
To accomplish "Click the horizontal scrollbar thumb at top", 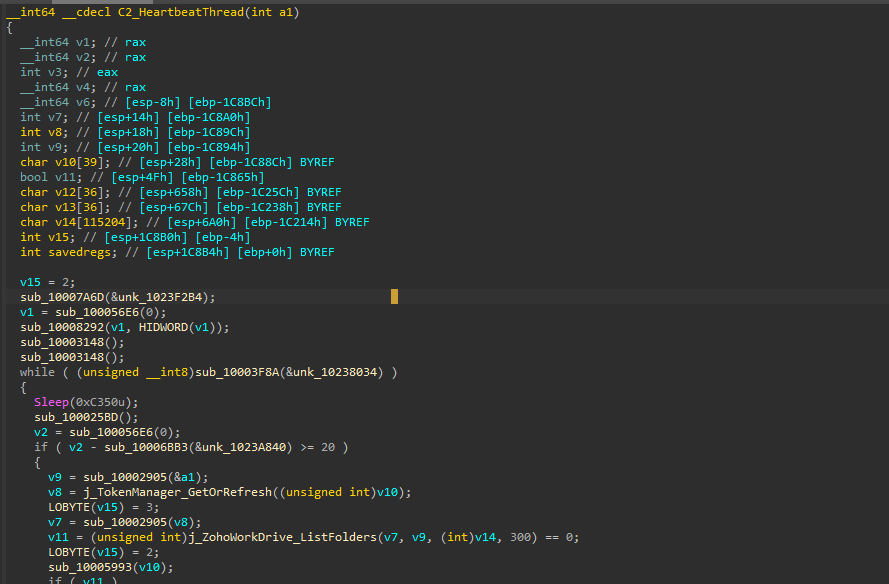I will (x=103, y=2).
